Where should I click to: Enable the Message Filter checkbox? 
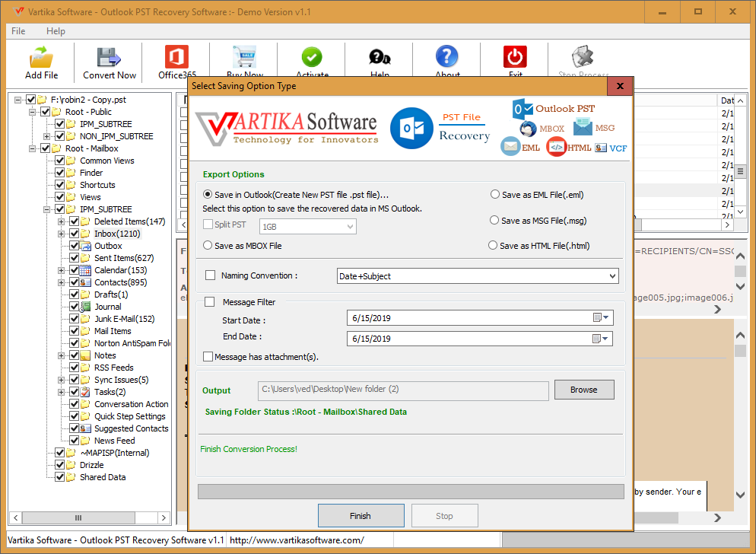tap(210, 301)
